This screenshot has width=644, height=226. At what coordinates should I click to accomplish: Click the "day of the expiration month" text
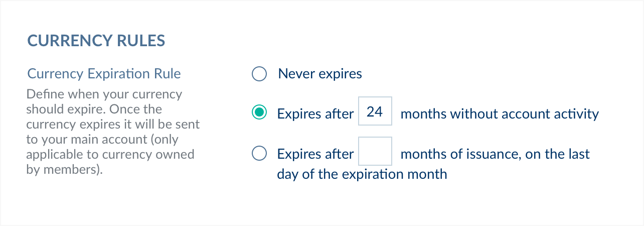point(362,174)
